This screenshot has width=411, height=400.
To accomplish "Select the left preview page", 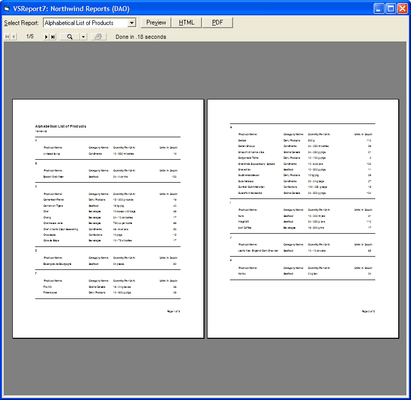I will tap(108, 219).
